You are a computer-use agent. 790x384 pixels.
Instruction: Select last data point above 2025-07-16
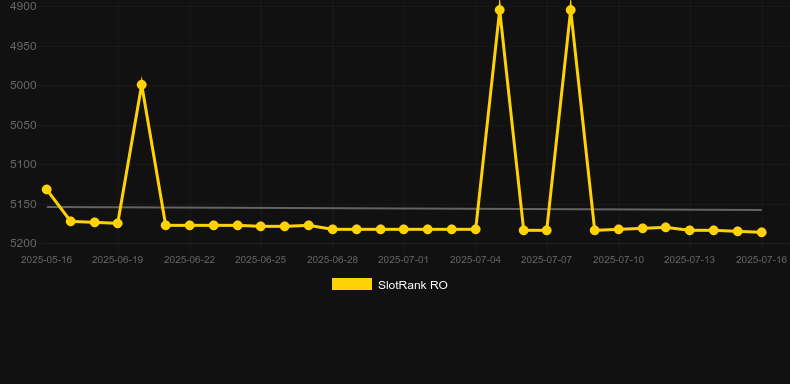(762, 232)
